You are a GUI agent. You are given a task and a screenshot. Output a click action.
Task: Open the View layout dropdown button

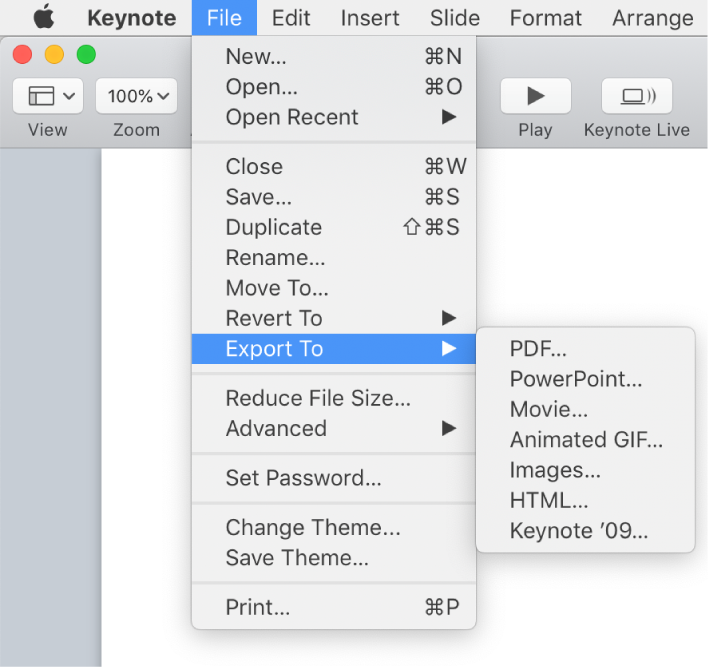tap(48, 96)
